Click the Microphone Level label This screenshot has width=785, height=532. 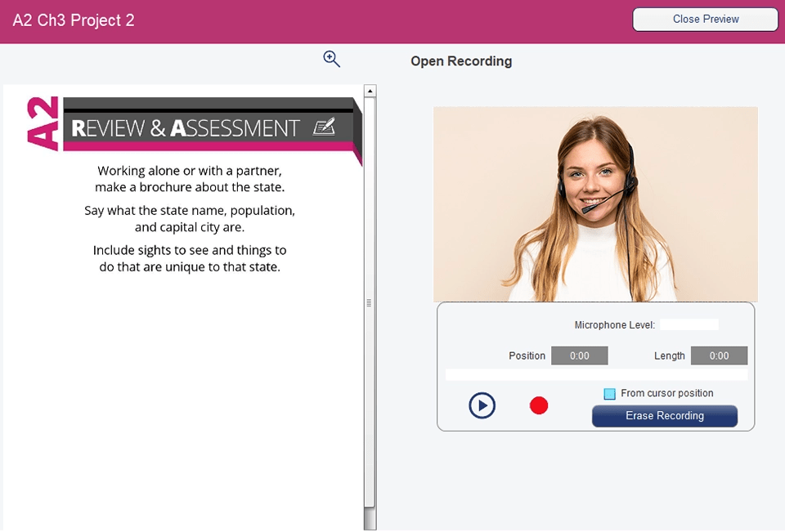pos(614,325)
